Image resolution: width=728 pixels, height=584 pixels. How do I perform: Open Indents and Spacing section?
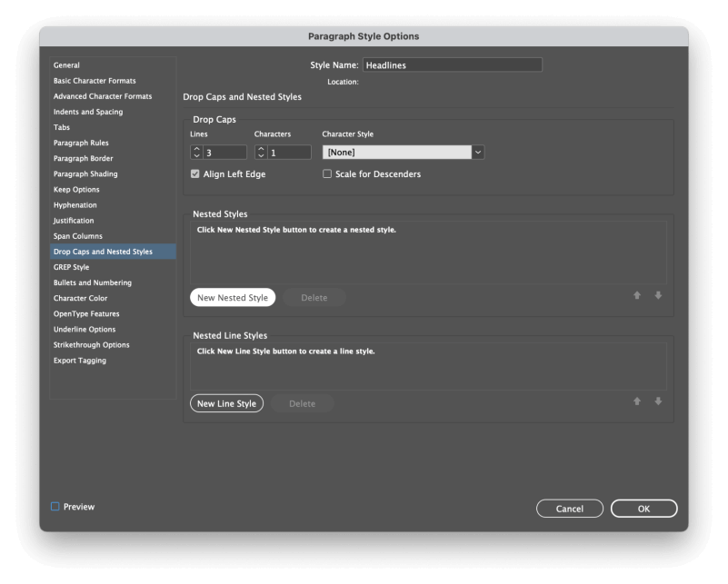tap(113, 112)
